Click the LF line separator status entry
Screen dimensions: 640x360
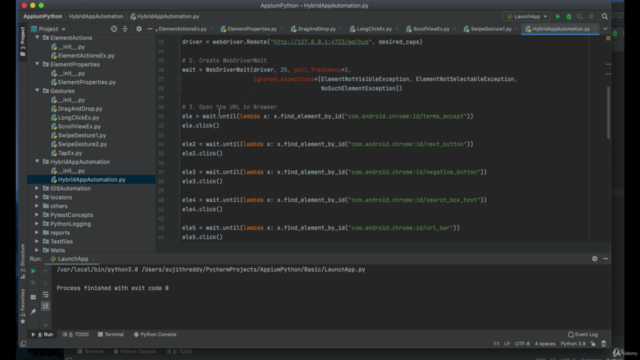[507, 344]
